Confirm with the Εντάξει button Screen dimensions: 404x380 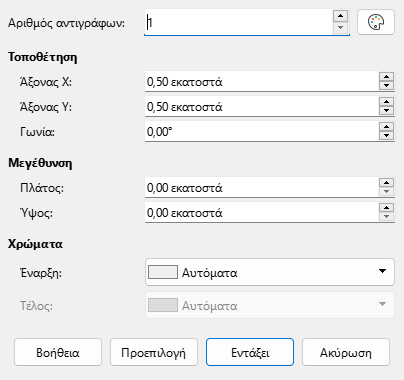click(x=250, y=352)
